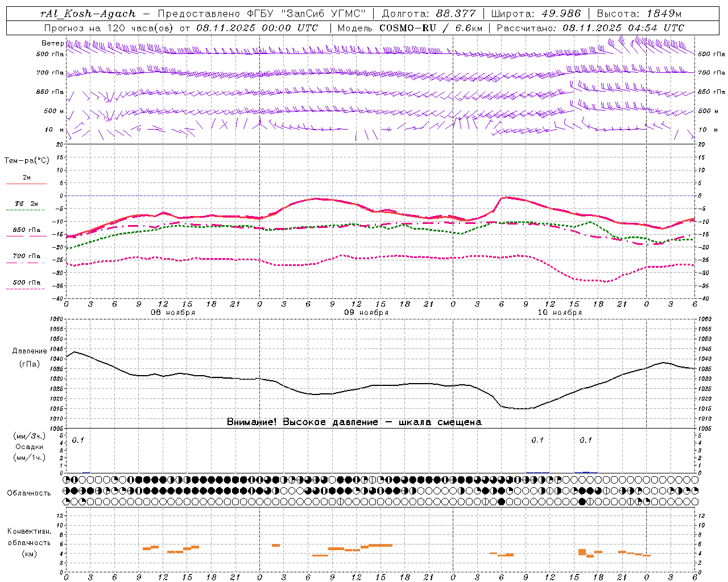The height and width of the screenshot is (582, 728).
Task: Click the Конвективн. convective cloud label
Action: click(x=29, y=531)
